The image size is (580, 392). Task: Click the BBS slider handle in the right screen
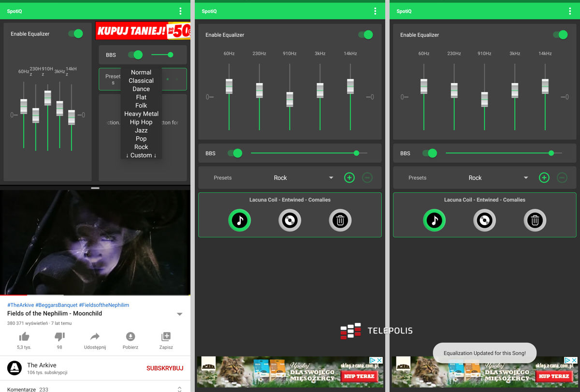point(551,153)
